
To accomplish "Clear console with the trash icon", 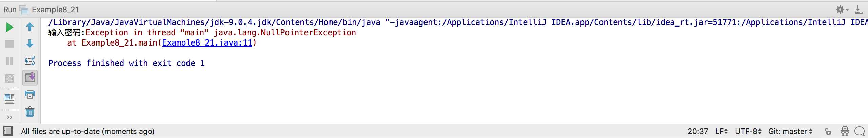I will click(30, 111).
